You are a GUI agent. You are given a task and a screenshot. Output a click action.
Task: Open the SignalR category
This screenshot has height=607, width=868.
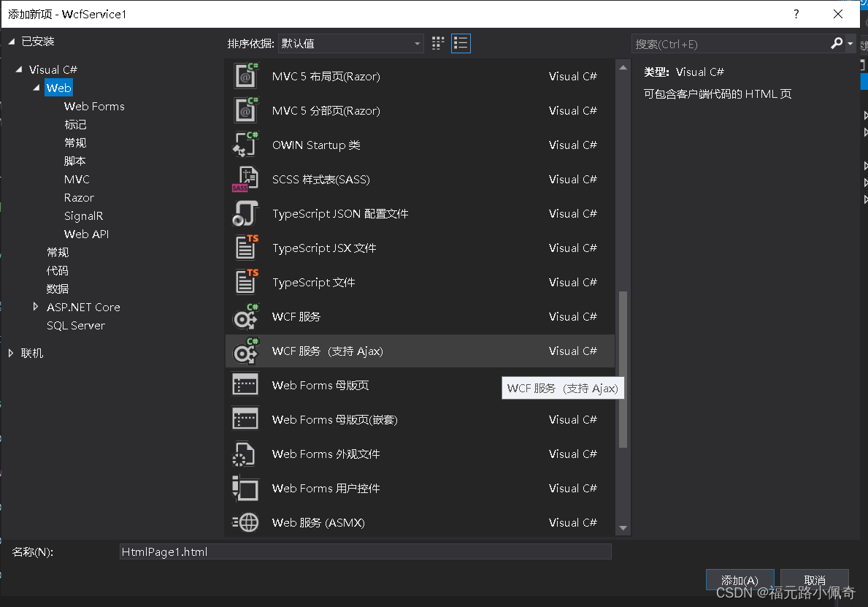pos(83,215)
